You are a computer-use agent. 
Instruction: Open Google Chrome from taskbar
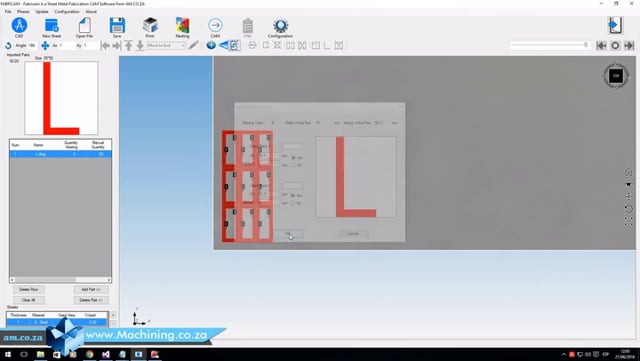[x=89, y=354]
